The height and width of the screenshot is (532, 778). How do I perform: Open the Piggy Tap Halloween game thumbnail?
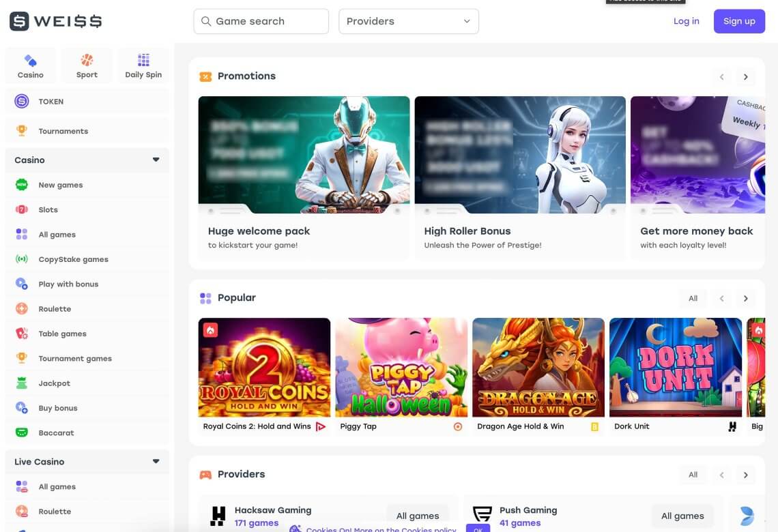(401, 368)
